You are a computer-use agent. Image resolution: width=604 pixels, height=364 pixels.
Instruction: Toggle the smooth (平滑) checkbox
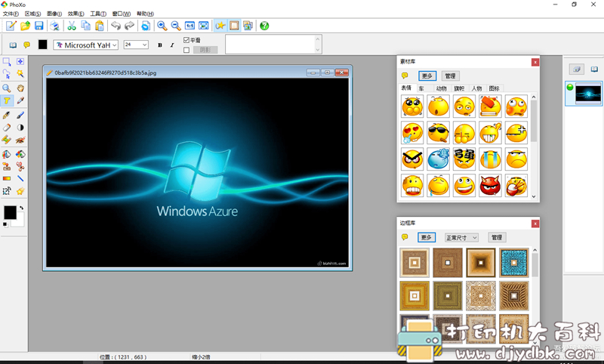coord(186,40)
